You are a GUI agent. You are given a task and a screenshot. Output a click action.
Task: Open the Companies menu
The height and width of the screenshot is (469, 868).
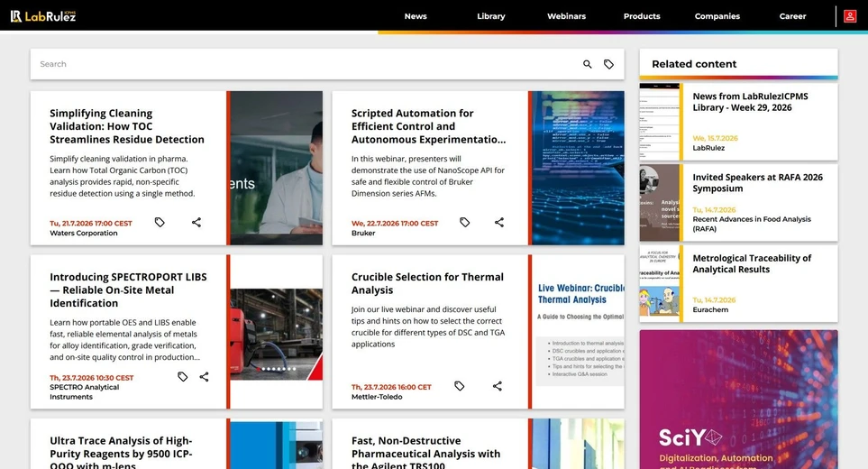pos(717,16)
